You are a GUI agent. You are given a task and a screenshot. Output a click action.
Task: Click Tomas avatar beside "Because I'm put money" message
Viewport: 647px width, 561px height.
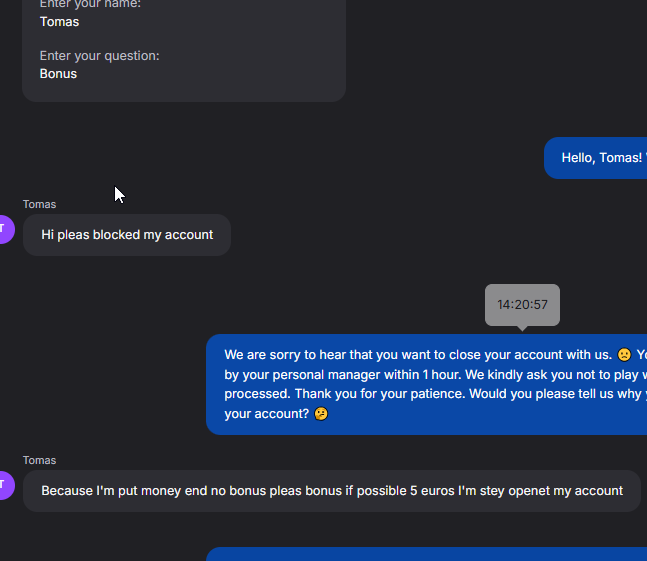pyautogui.click(x=5, y=485)
